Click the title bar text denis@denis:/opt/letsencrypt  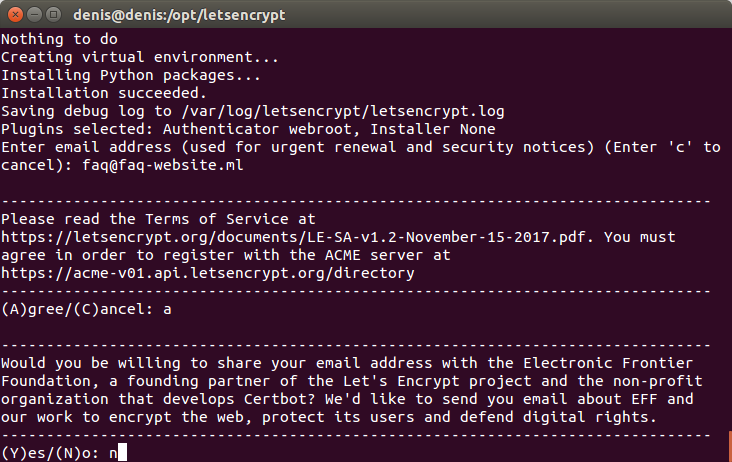(179, 15)
